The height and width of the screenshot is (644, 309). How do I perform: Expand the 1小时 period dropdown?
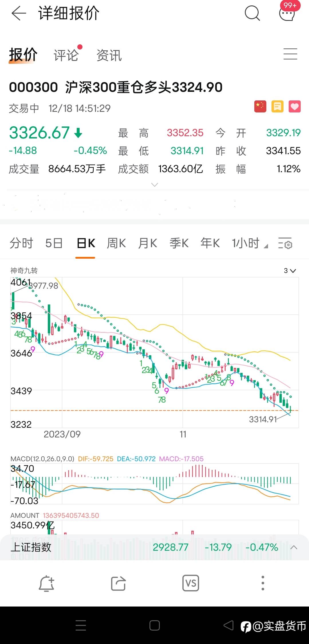point(250,243)
